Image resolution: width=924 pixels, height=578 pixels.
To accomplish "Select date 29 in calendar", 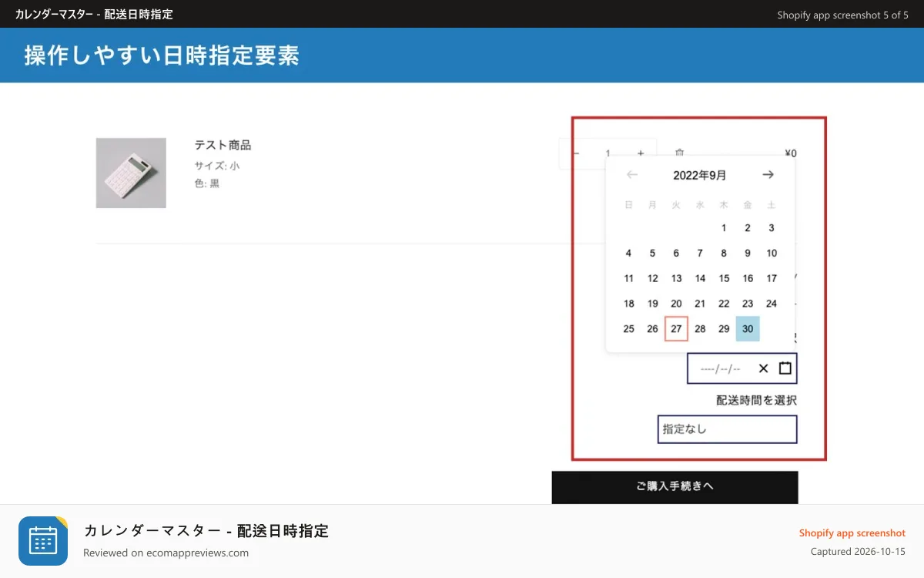I will (724, 329).
